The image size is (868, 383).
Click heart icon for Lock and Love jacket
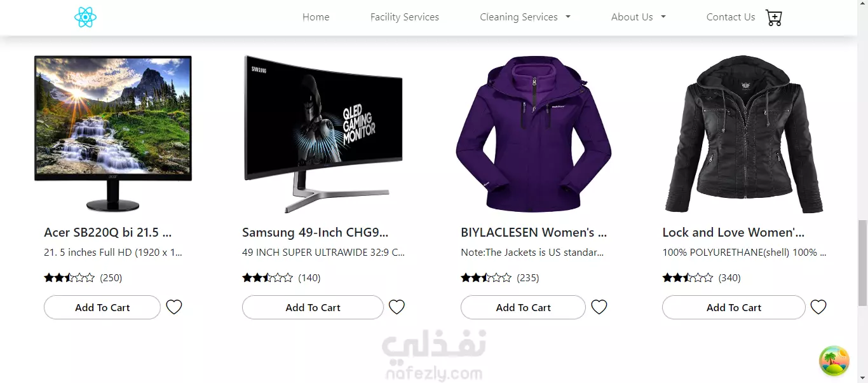[818, 307]
